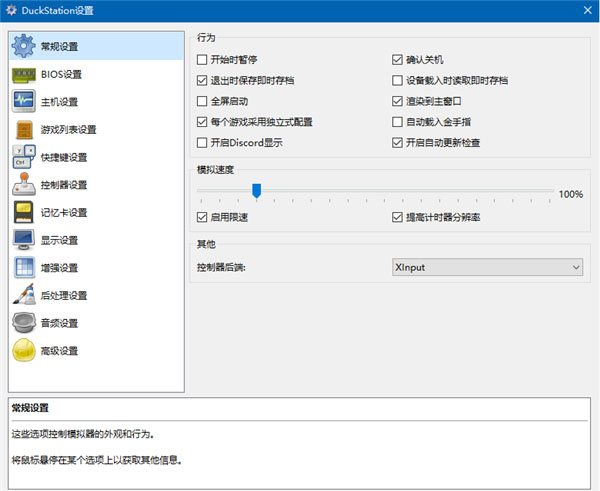
Task: Click the 显示设置 display icon
Action: tap(25, 240)
